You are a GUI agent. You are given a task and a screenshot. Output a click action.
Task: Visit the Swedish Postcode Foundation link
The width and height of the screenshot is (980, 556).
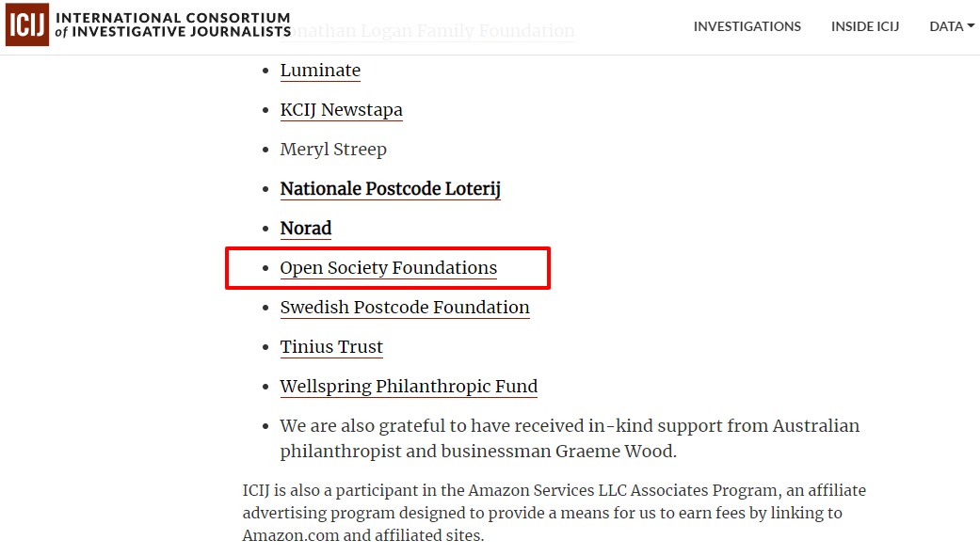click(405, 308)
